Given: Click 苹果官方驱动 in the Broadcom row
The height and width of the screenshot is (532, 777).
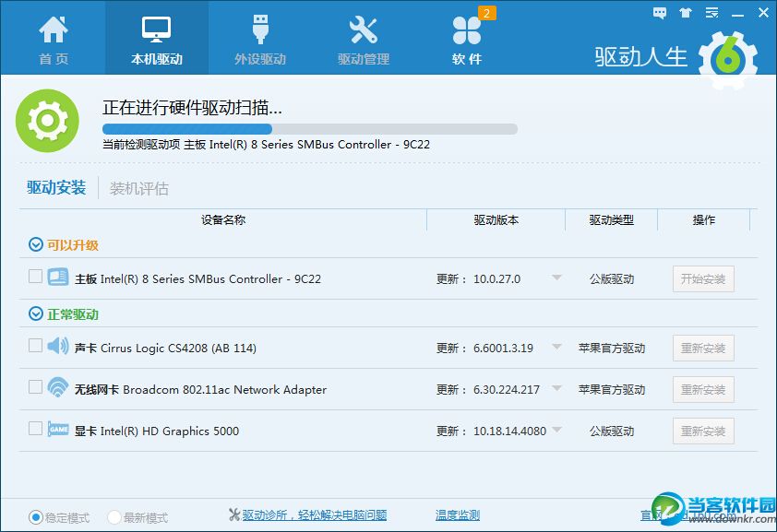Looking at the screenshot, I should [612, 390].
